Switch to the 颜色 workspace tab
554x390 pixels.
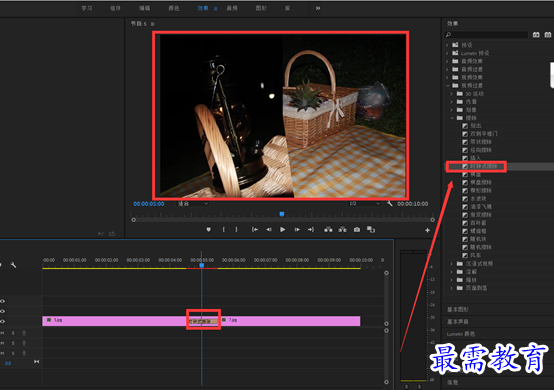[x=173, y=8]
